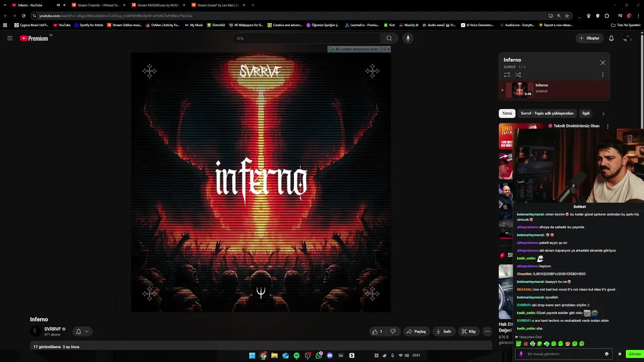The width and height of the screenshot is (644, 362).
Task: Open the SVRRVF channel name link
Action: [52, 329]
